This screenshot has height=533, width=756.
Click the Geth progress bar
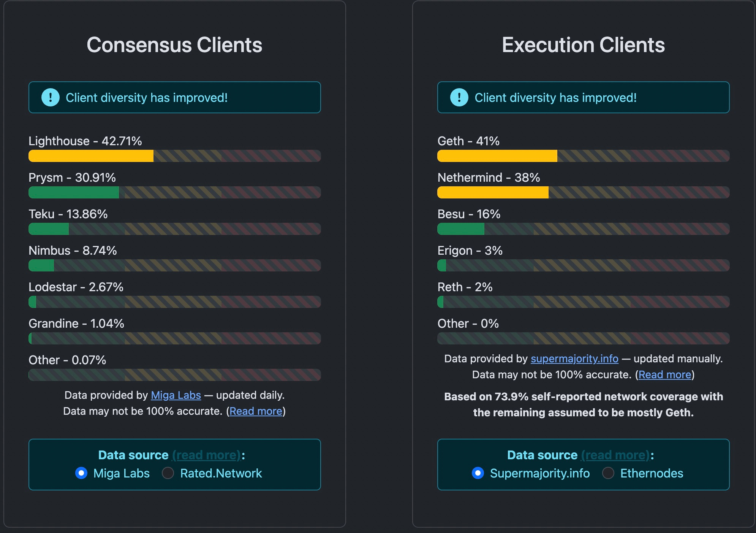[x=497, y=156]
